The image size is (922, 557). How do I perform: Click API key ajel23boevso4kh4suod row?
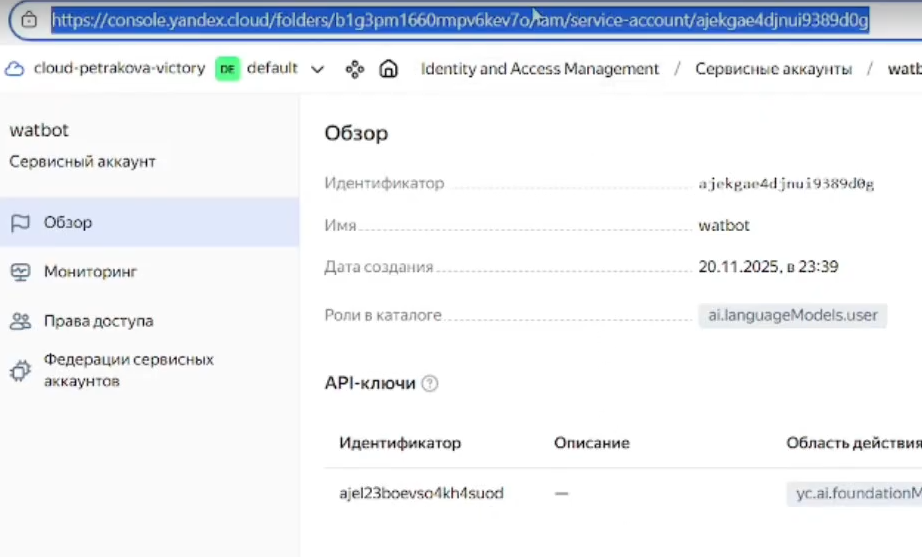421,493
